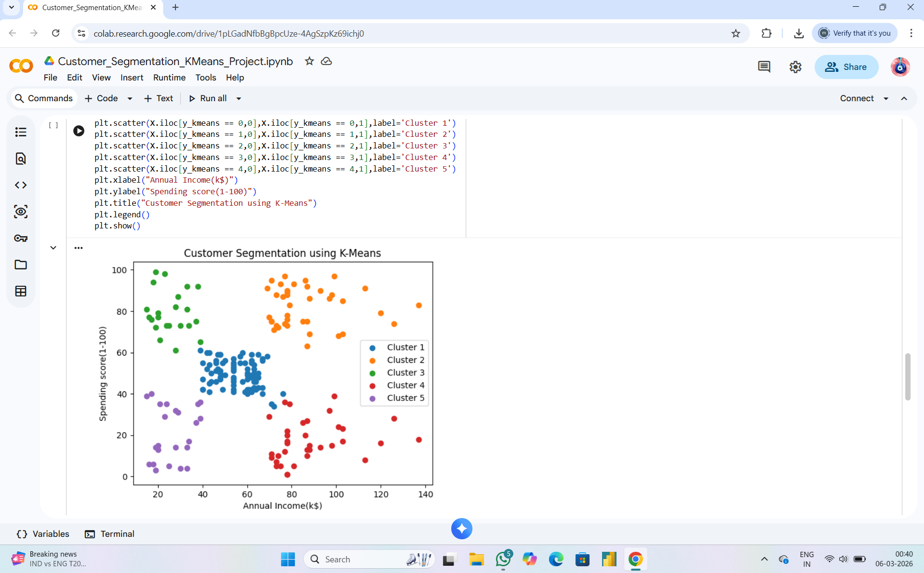The height and width of the screenshot is (573, 924).
Task: Open the Variables panel
Action: pos(43,534)
